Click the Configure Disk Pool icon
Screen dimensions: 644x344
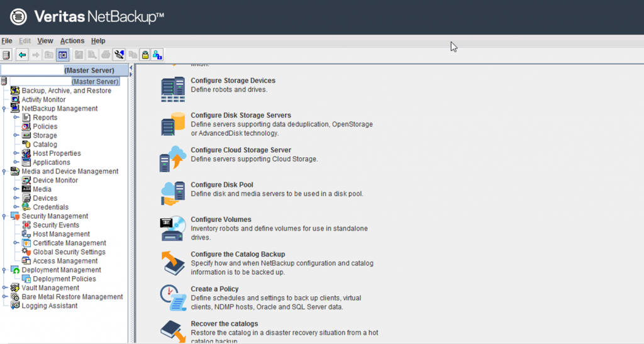(x=172, y=193)
